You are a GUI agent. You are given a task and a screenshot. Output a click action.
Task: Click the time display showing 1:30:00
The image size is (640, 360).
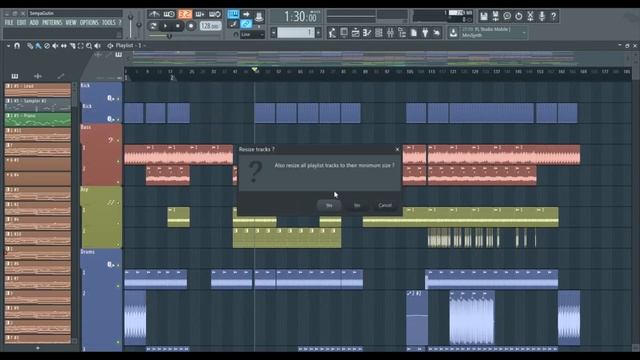[x=301, y=17]
